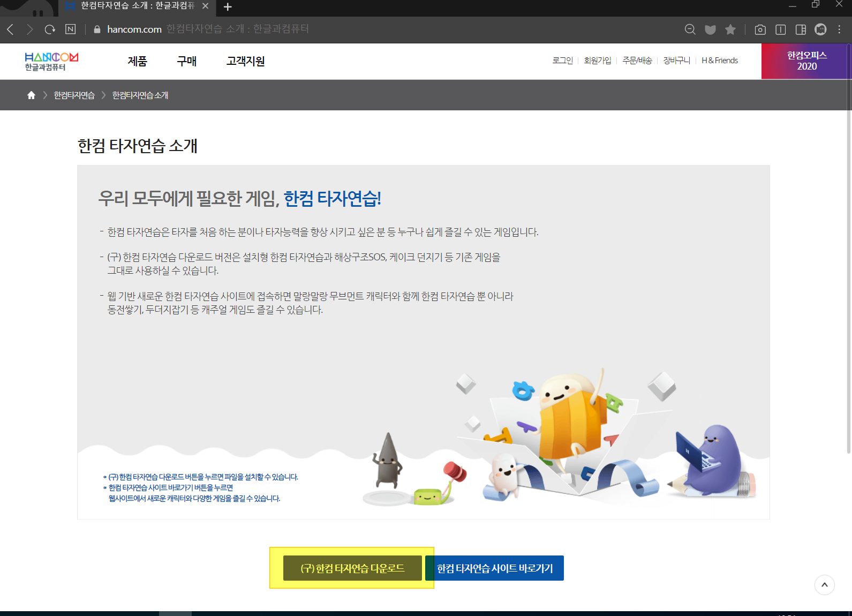Bookmark this page with the star icon
852x616 pixels.
(730, 29)
